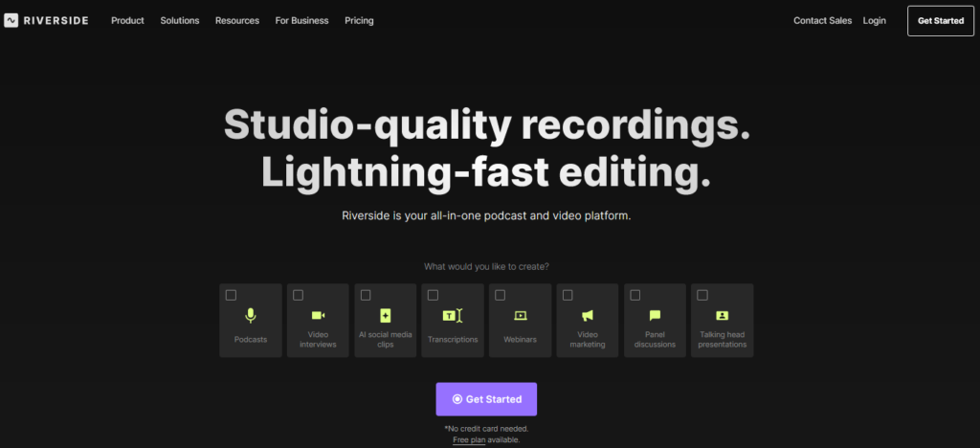Open the Resources menu
Viewport: 980px width, 448px height.
coord(237,21)
